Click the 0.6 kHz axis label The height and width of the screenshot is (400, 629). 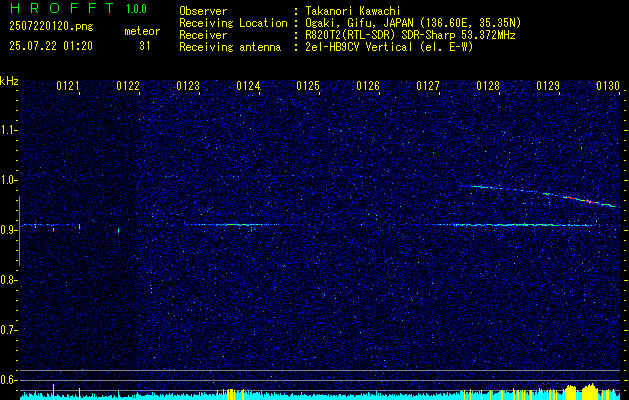coord(8,380)
